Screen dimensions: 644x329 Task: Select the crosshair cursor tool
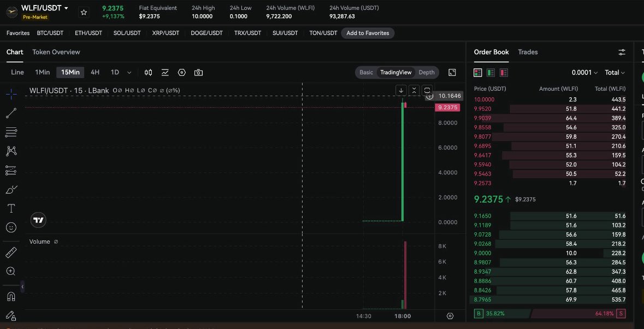pyautogui.click(x=11, y=94)
